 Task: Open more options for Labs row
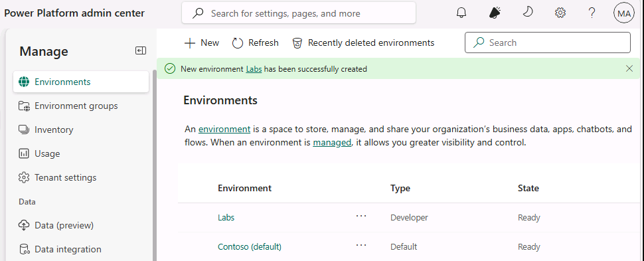pyautogui.click(x=361, y=216)
